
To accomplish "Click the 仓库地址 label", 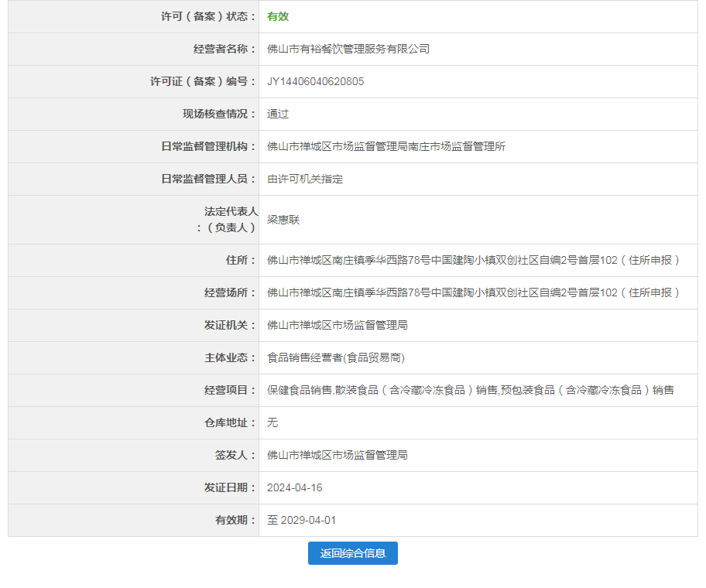I will pos(230,422).
